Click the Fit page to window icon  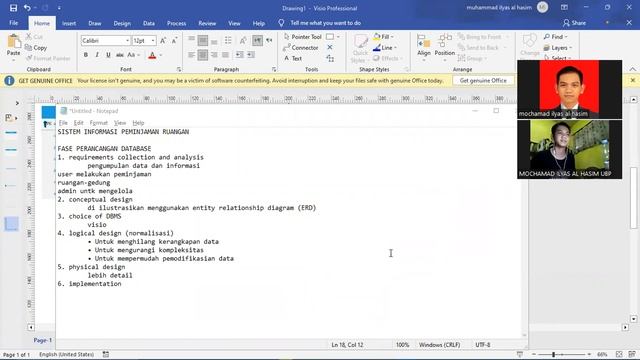click(x=619, y=354)
